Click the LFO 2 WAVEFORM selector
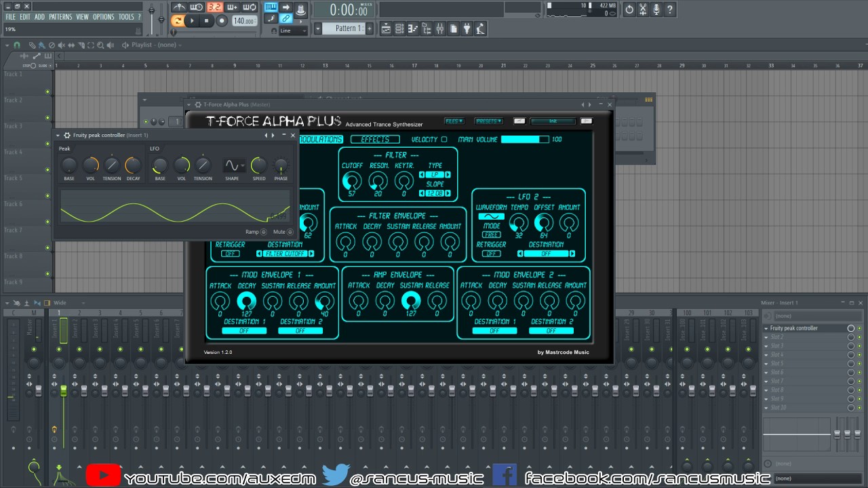Viewport: 868px width, 488px height. 491,216
